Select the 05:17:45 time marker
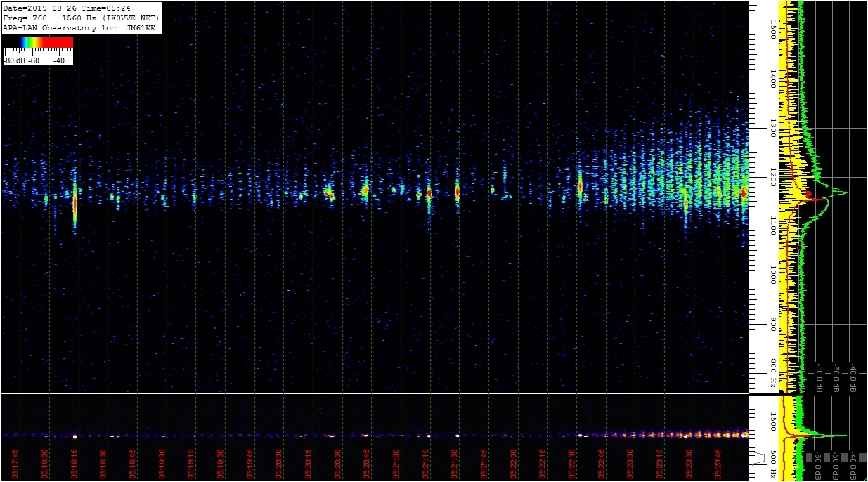Viewport: 868px width, 482px height. (15, 464)
